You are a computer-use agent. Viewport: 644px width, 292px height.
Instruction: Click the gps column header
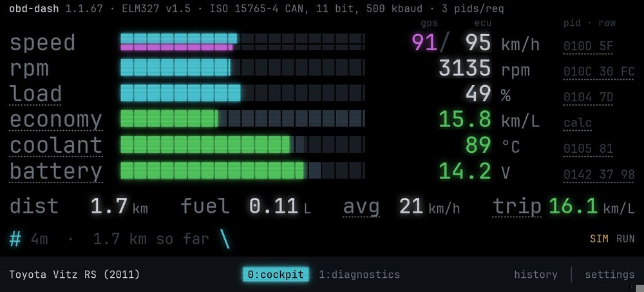coord(429,23)
